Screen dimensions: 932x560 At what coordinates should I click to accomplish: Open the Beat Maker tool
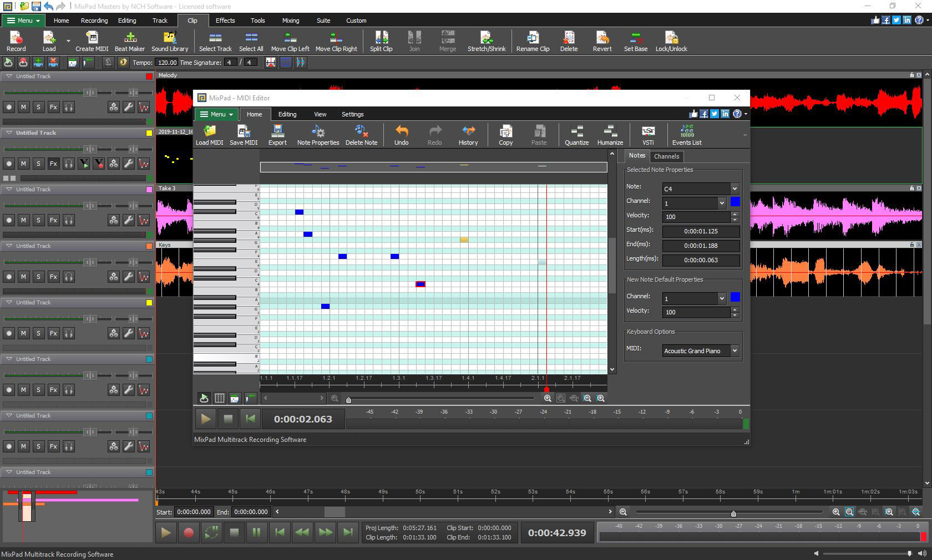pos(130,40)
